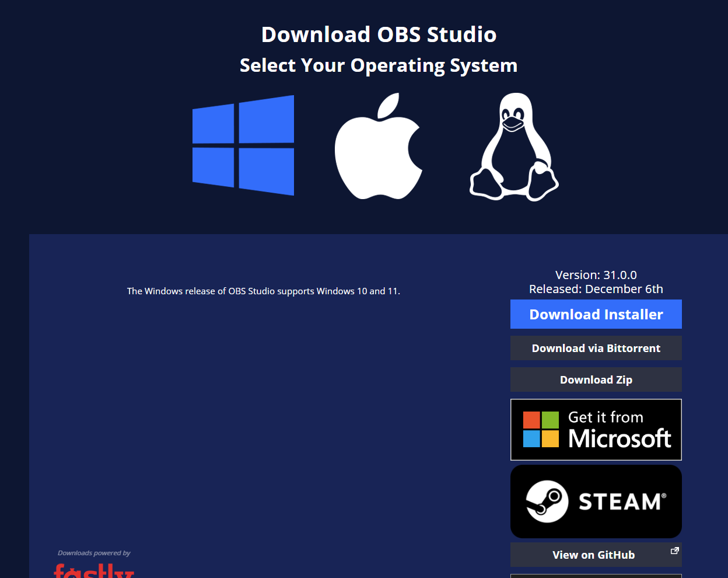The image size is (728, 578).
Task: Click the Downloads powered by caption
Action: pos(94,553)
